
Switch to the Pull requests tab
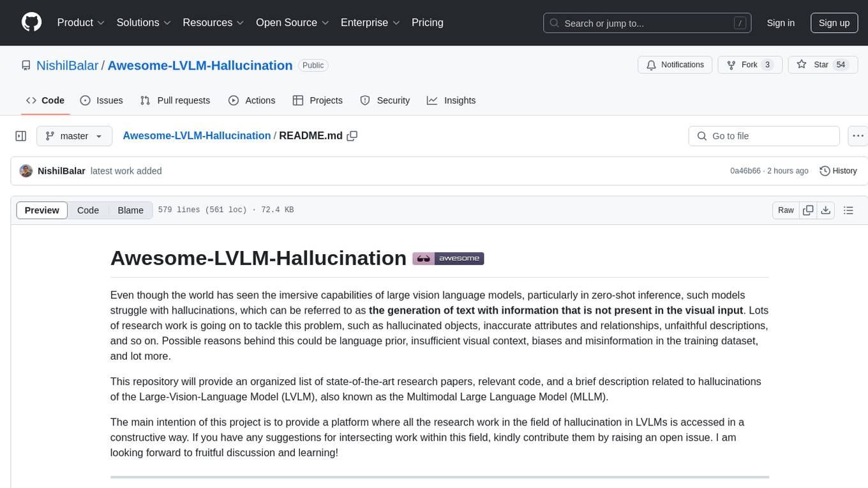click(175, 100)
